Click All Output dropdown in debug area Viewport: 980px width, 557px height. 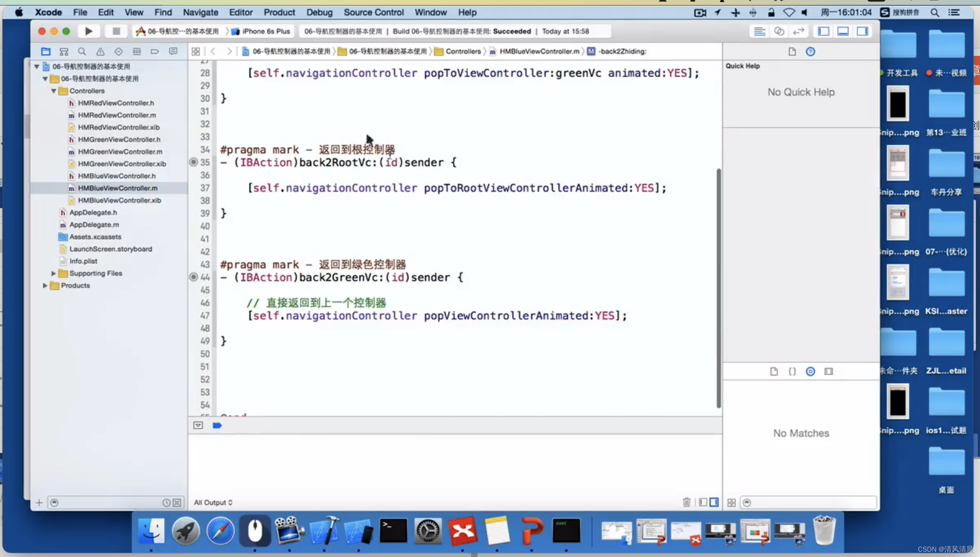213,502
